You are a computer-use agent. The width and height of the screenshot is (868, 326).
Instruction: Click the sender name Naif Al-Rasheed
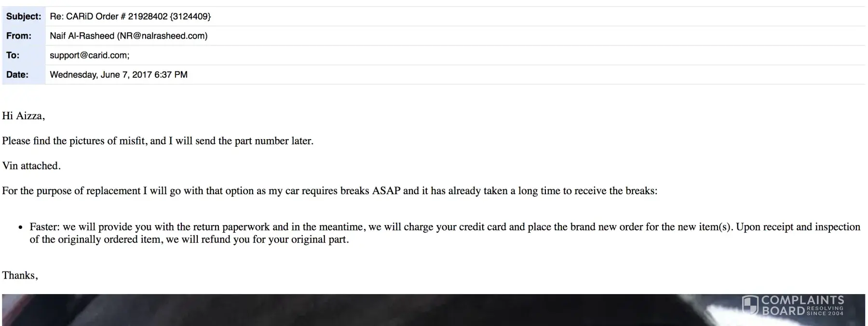click(x=82, y=36)
